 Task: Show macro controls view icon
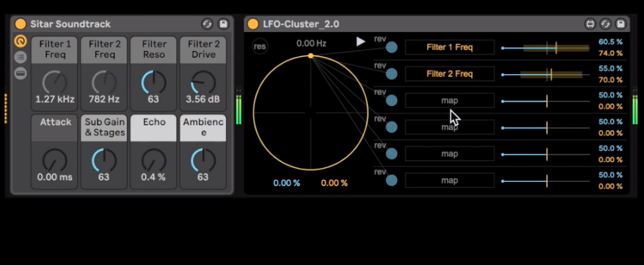point(20,41)
